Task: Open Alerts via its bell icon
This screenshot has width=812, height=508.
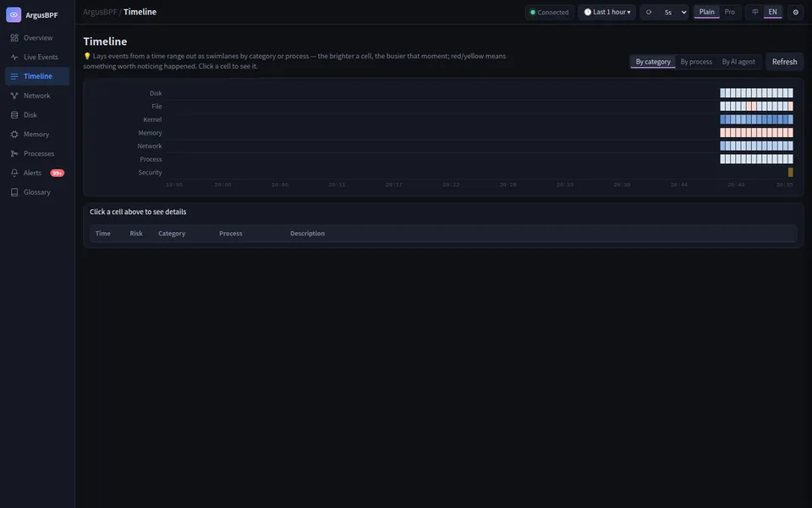Action: [x=14, y=173]
